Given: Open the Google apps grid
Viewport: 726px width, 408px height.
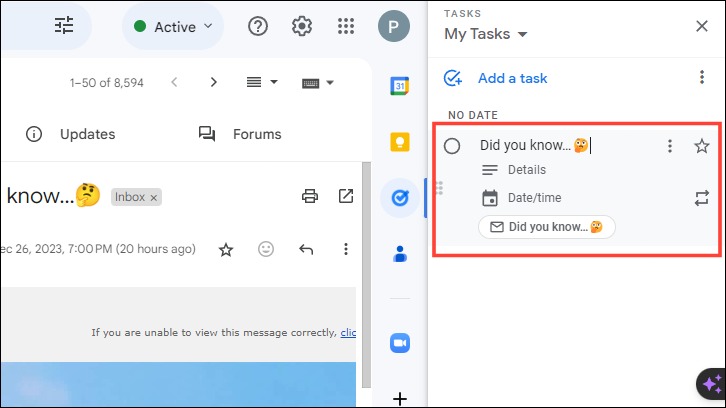Looking at the screenshot, I should pyautogui.click(x=346, y=26).
